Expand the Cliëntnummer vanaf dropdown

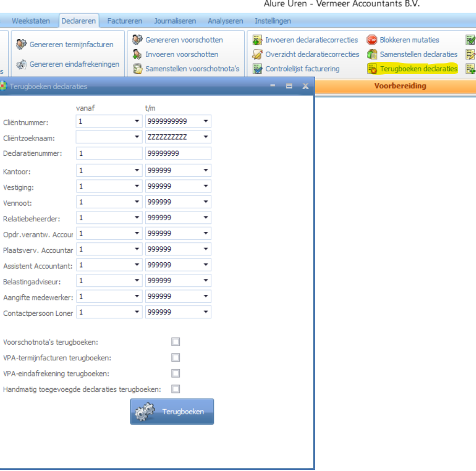(137, 122)
